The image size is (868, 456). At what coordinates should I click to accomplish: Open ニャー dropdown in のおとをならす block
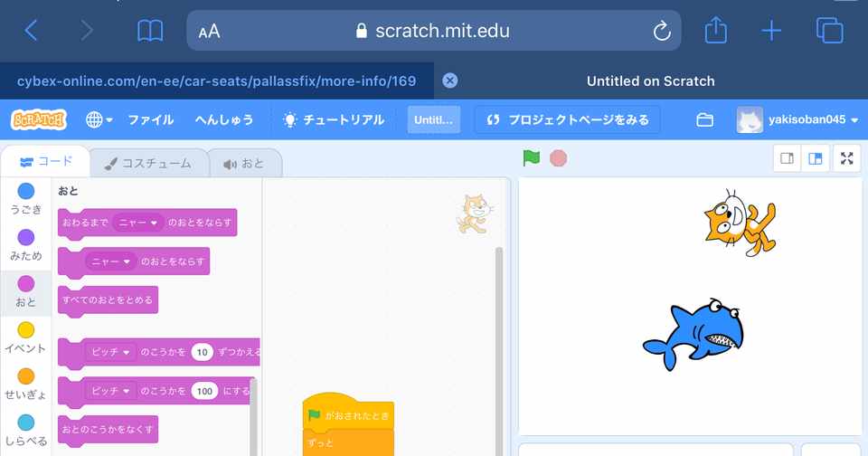click(110, 261)
